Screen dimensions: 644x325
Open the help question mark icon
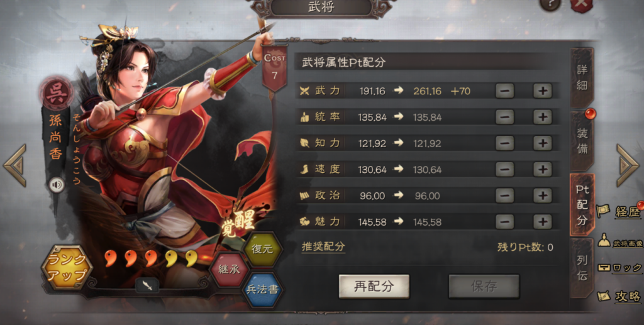[550, 4]
